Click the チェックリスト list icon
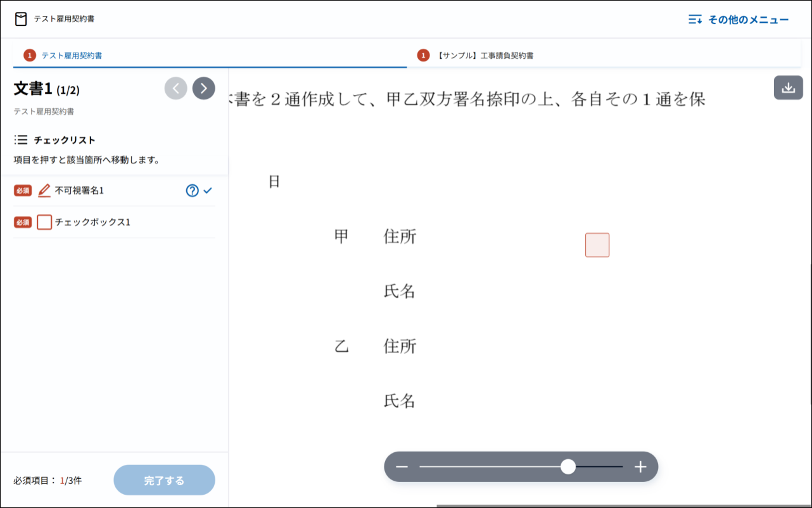The height and width of the screenshot is (508, 812). tap(20, 140)
